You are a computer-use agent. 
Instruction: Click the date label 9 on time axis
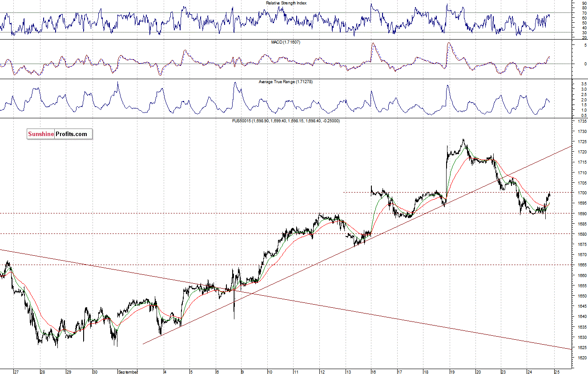coord(243,371)
